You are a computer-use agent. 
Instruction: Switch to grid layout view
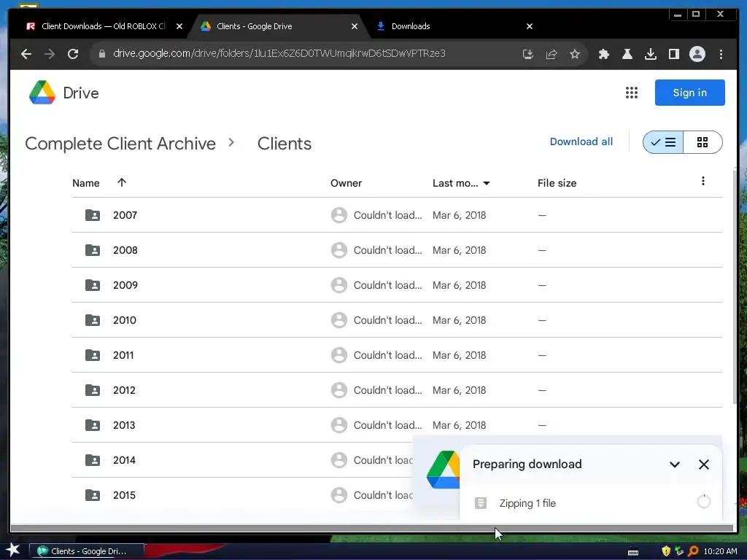pos(703,142)
